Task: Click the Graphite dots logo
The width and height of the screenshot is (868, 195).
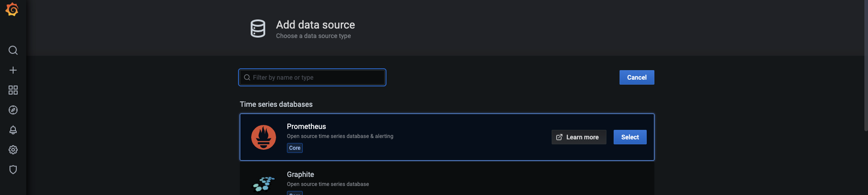Action: [x=264, y=184]
